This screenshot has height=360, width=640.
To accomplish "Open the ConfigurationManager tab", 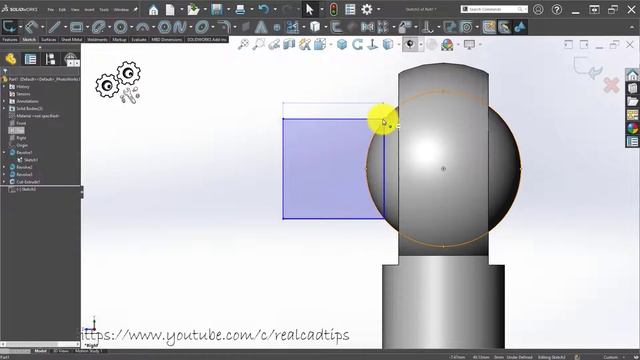I will (x=50, y=59).
